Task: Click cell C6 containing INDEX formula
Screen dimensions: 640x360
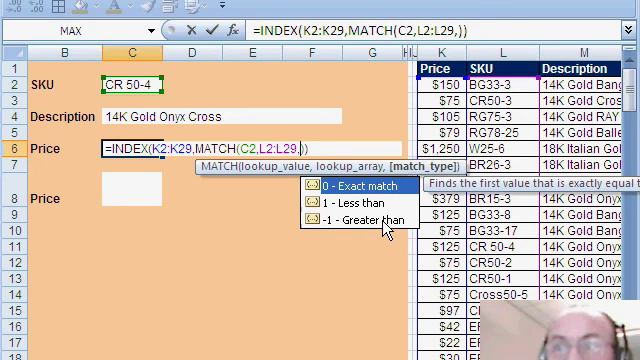Action: pos(132,149)
